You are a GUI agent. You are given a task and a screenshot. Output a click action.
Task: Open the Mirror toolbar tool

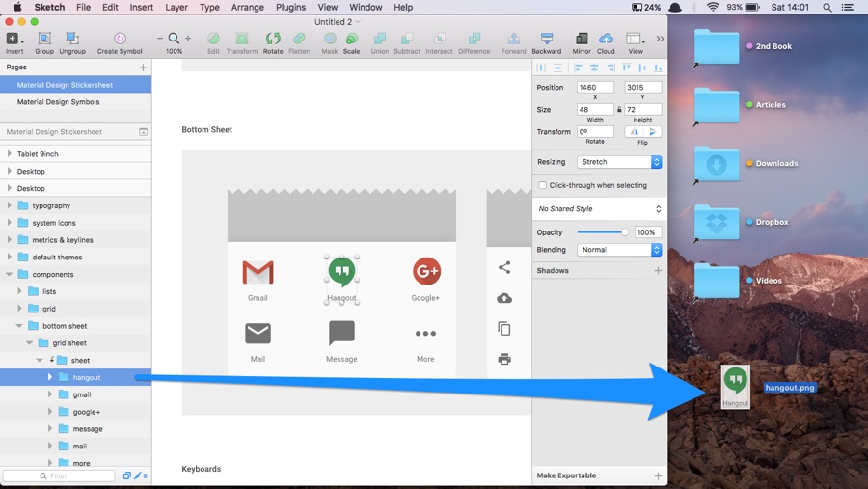582,42
